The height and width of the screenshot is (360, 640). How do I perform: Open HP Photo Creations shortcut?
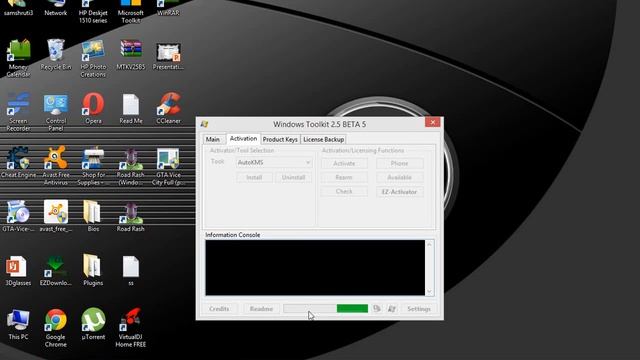coord(93,58)
